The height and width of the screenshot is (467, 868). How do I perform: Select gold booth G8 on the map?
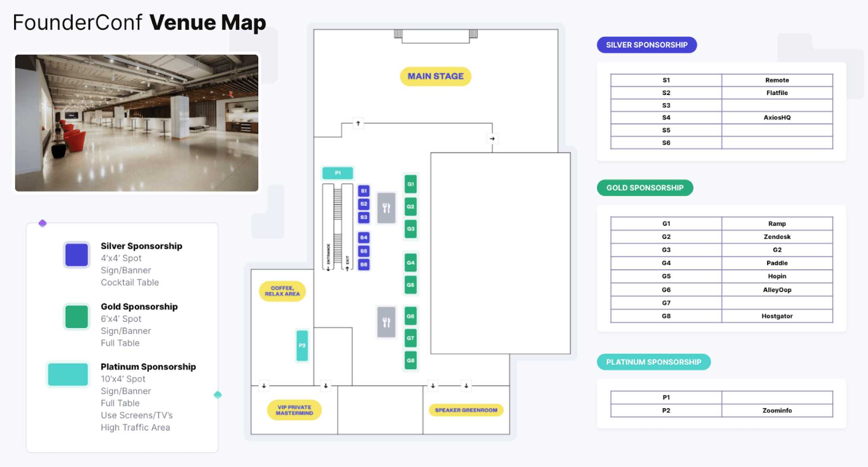(410, 360)
